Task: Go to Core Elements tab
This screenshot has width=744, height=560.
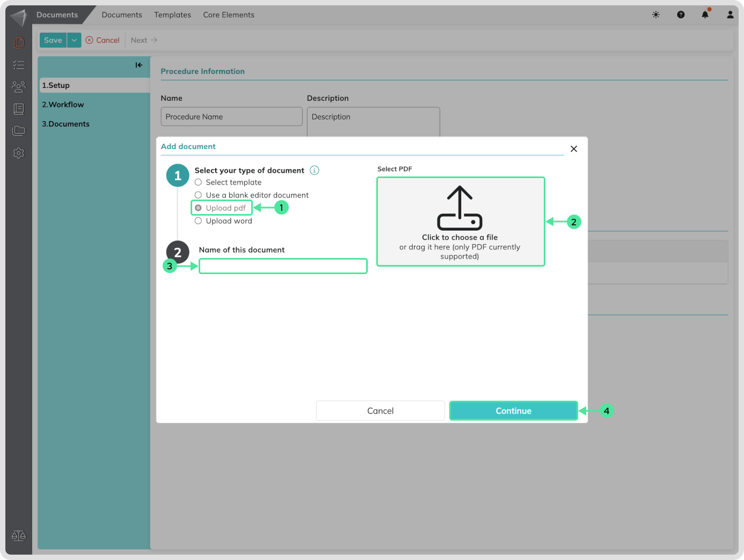Action: [x=229, y=15]
